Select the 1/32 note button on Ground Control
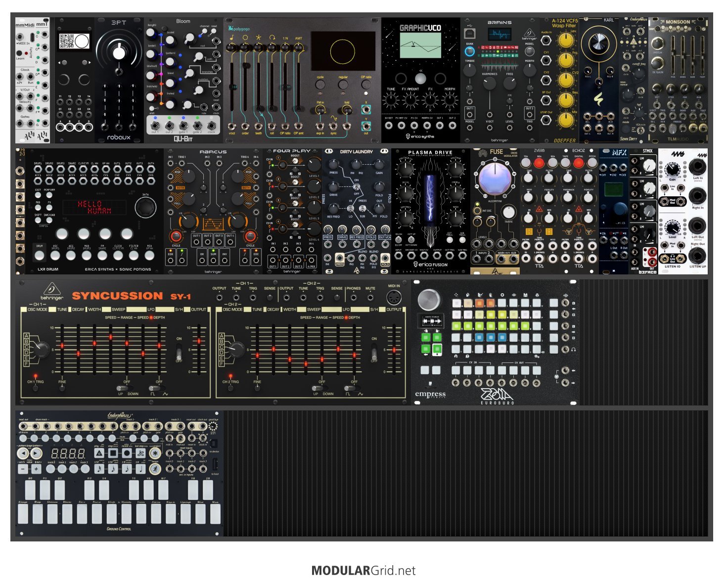 99,468
